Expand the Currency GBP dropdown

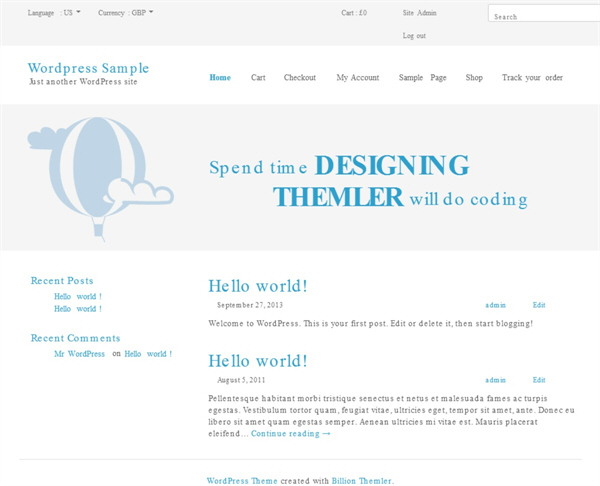click(x=126, y=13)
